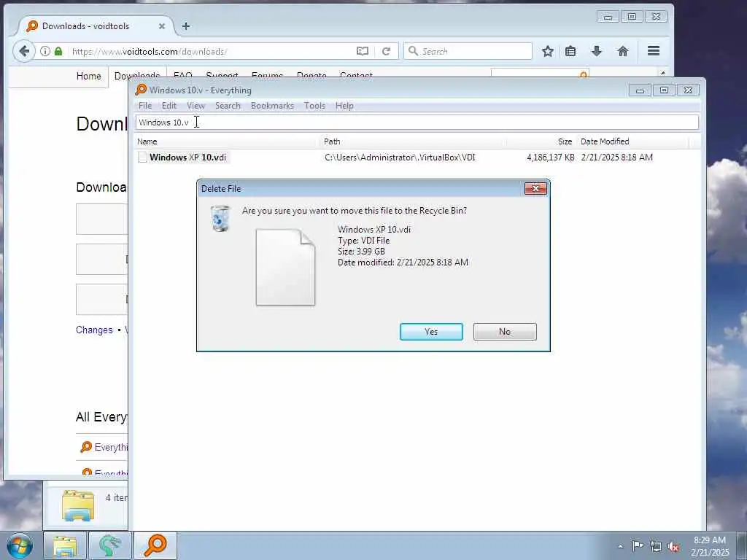Open the Search menu in Everything
This screenshot has height=560, width=747.
(228, 106)
